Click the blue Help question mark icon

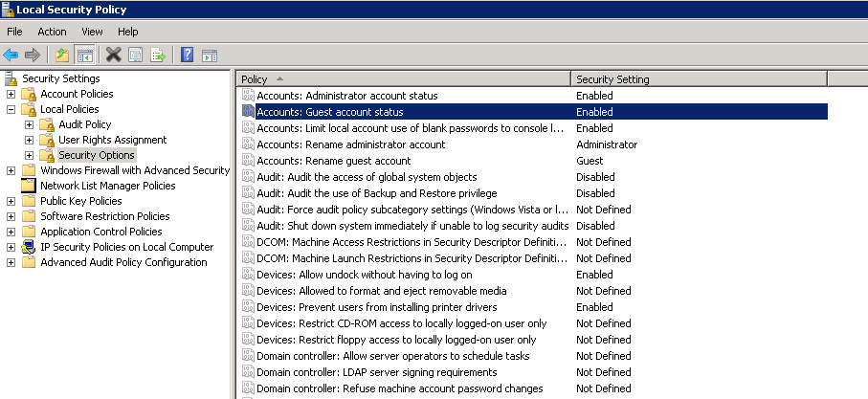point(188,55)
